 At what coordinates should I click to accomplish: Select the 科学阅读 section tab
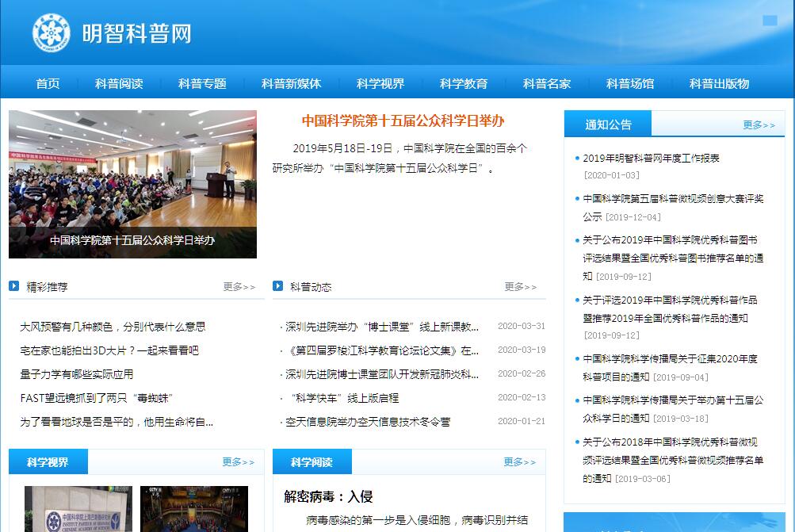pos(312,462)
